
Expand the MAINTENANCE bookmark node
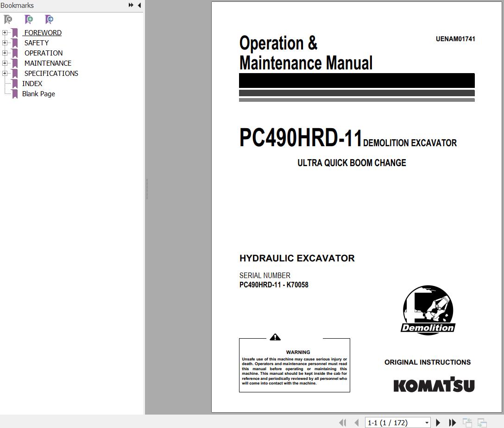click(x=5, y=63)
